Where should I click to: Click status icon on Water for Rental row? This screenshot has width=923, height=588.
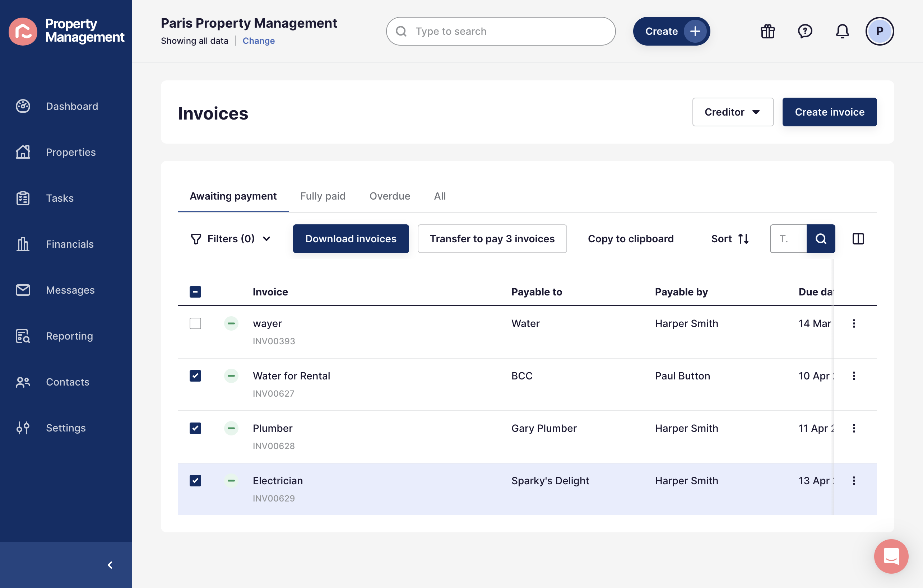(x=231, y=376)
